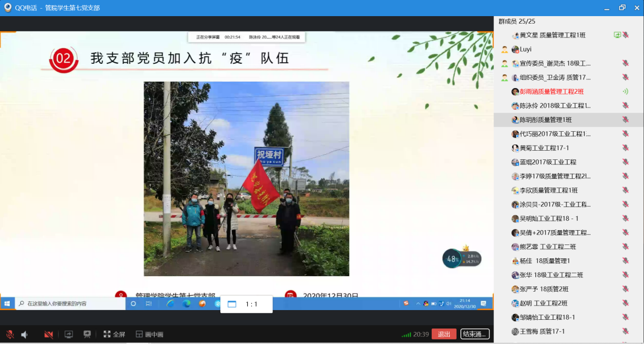Unmute the microphone in the call toolbar
This screenshot has height=344, width=644.
pos(10,334)
